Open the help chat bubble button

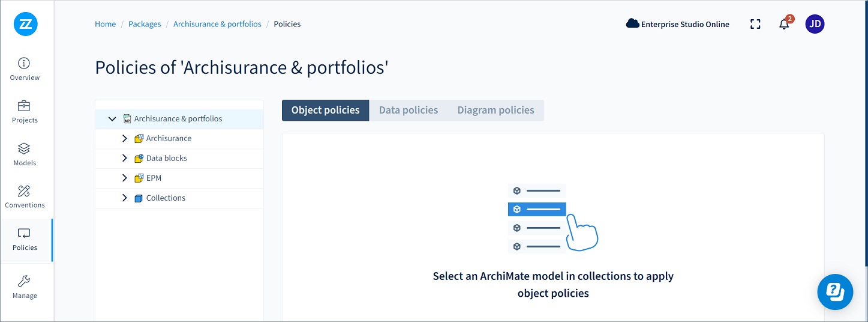click(835, 292)
